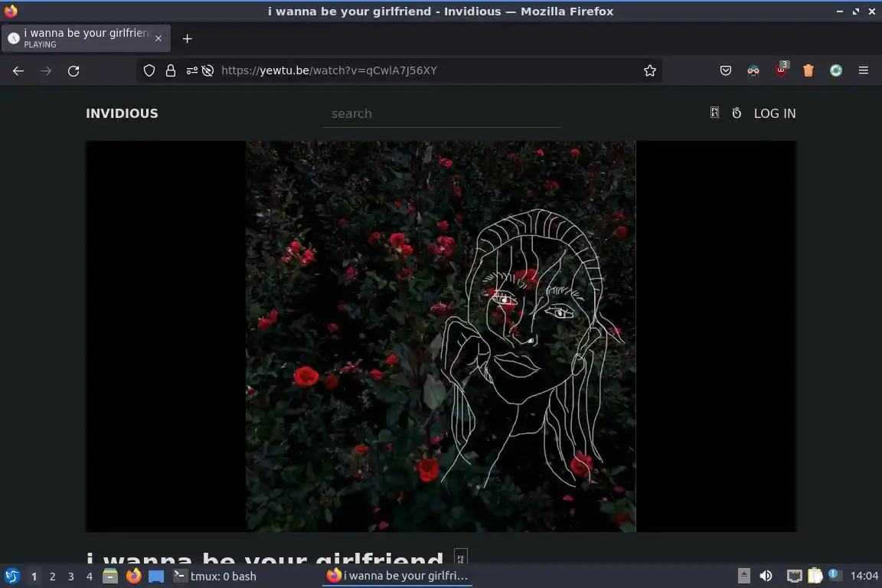The image size is (882, 588).
Task: Open Firefox hamburger application menu
Action: pos(864,70)
